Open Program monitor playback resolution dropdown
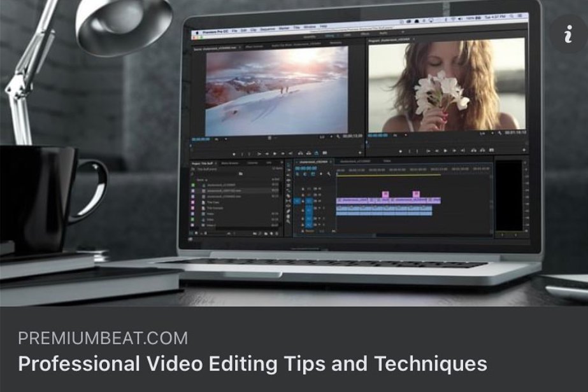 pos(487,134)
